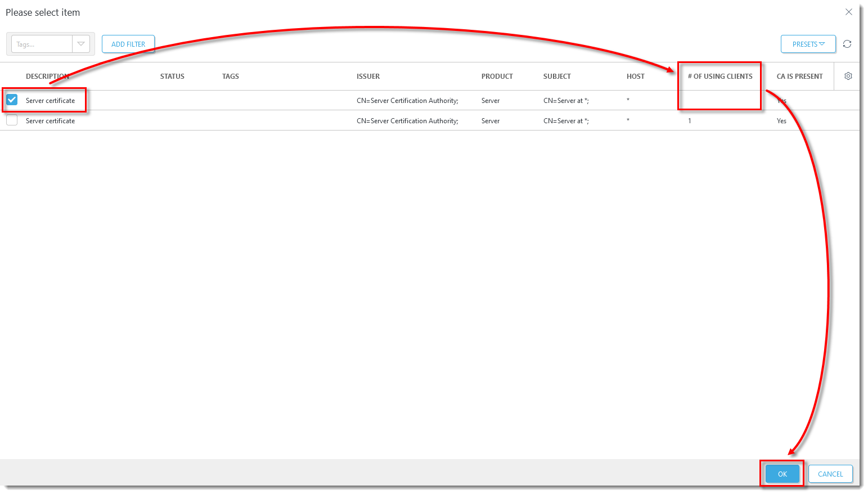The height and width of the screenshot is (494, 868).
Task: Click the Add Filter button
Action: point(128,44)
